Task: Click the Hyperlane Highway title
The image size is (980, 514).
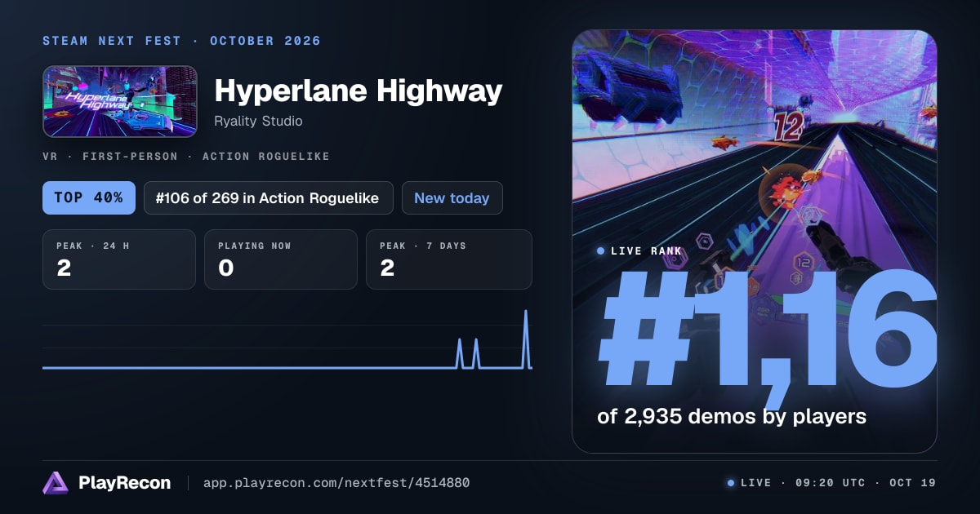Action: (x=358, y=91)
